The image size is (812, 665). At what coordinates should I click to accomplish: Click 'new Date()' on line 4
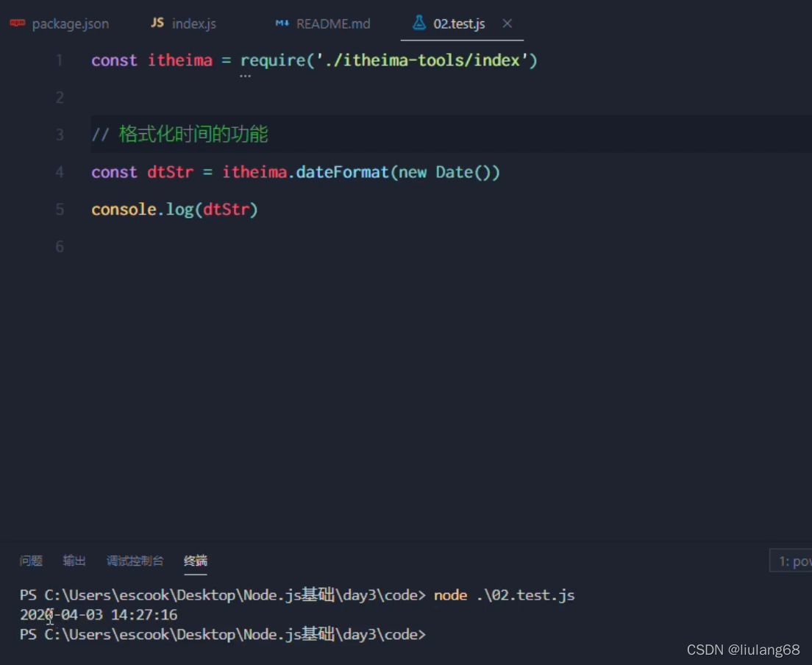[444, 172]
